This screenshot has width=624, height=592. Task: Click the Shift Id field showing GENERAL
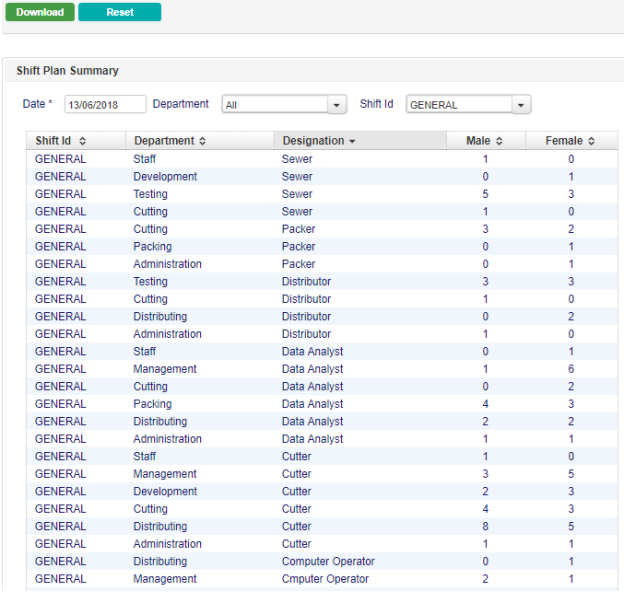(x=458, y=105)
